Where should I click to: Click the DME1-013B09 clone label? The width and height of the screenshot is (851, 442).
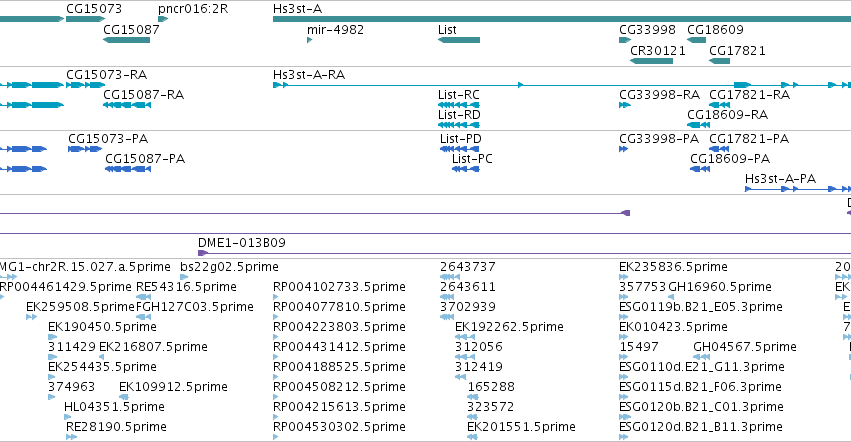[x=242, y=243]
